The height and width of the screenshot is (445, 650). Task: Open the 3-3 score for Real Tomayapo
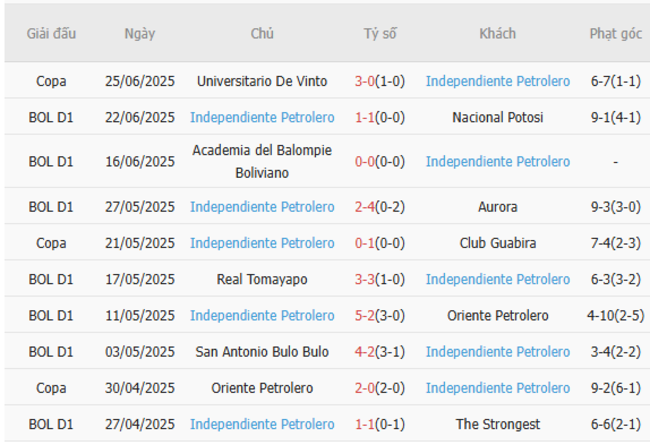click(x=364, y=279)
